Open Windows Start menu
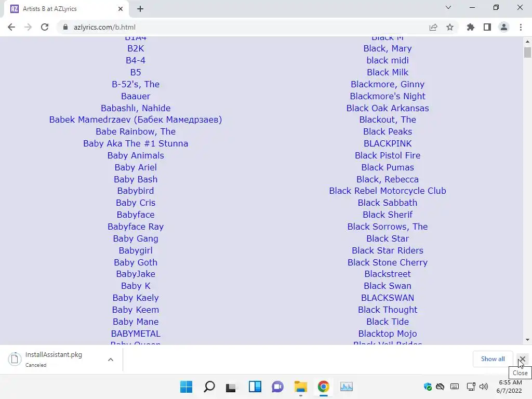The image size is (532, 399). (187, 387)
